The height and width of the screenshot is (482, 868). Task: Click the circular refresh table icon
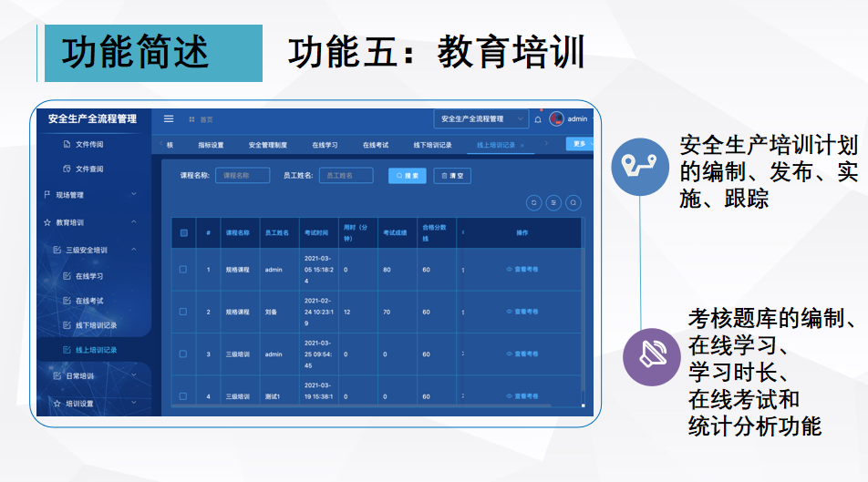coord(534,203)
